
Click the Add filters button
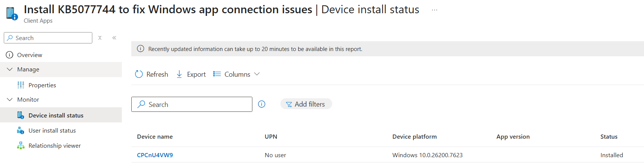[306, 104]
